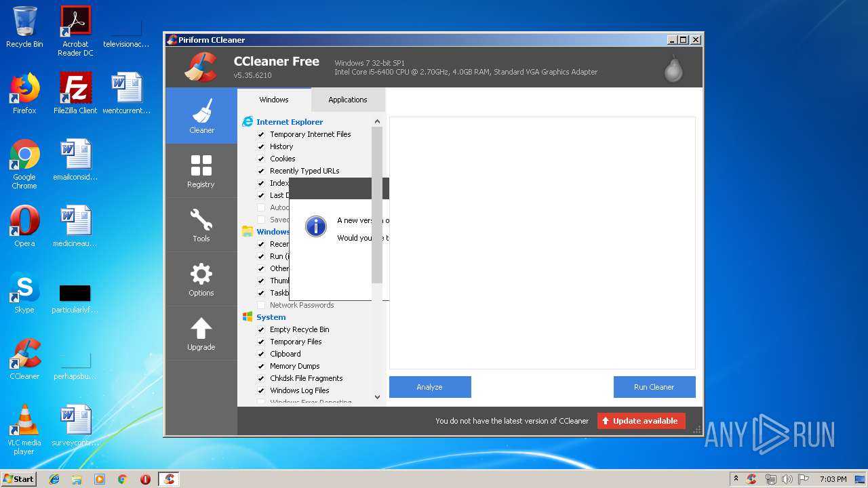Image resolution: width=868 pixels, height=488 pixels.
Task: Select the emailconsid Word document icon
Action: click(x=75, y=160)
